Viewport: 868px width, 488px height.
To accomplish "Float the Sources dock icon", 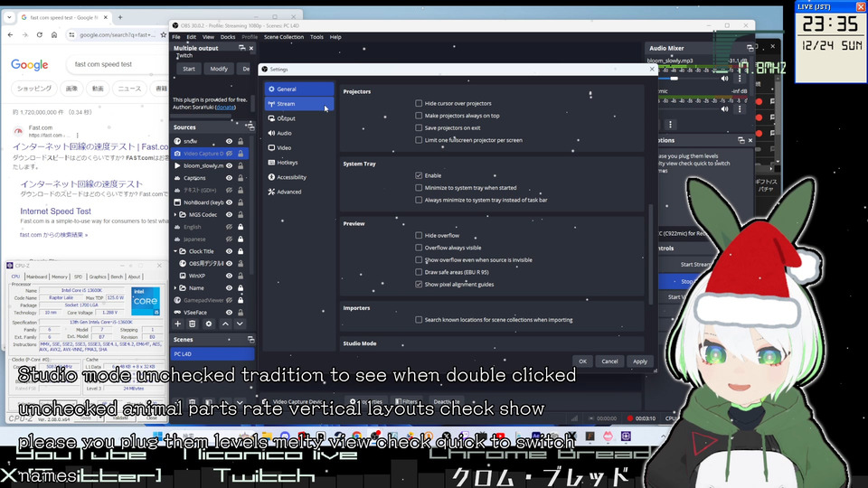I will [250, 127].
